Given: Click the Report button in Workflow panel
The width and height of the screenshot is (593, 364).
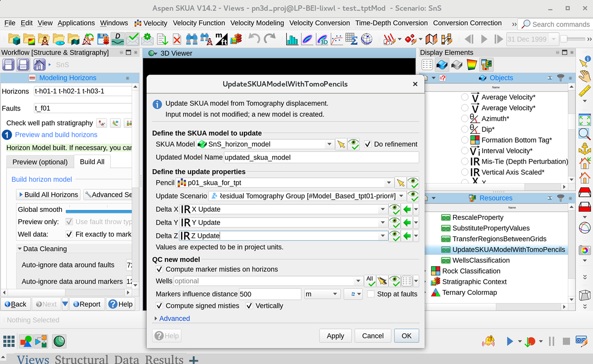Looking at the screenshot, I should click(86, 304).
